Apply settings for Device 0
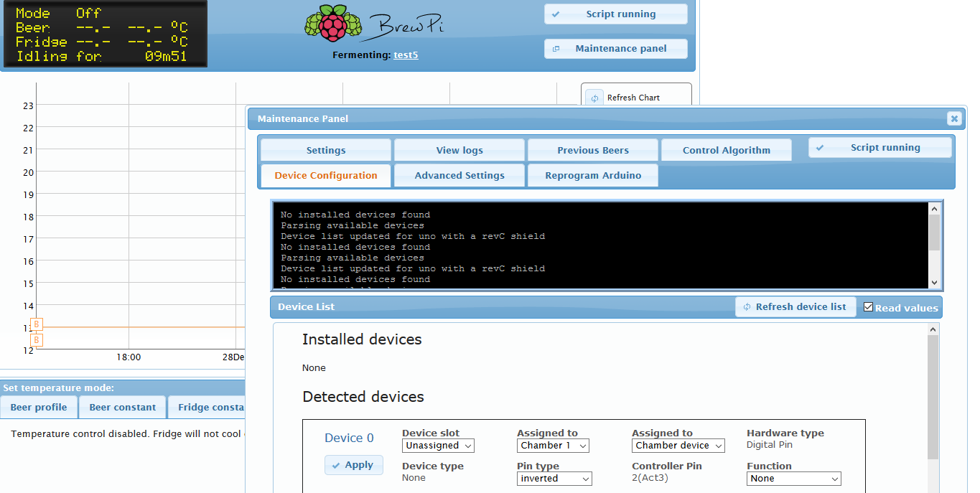The height and width of the screenshot is (493, 980). 353,465
